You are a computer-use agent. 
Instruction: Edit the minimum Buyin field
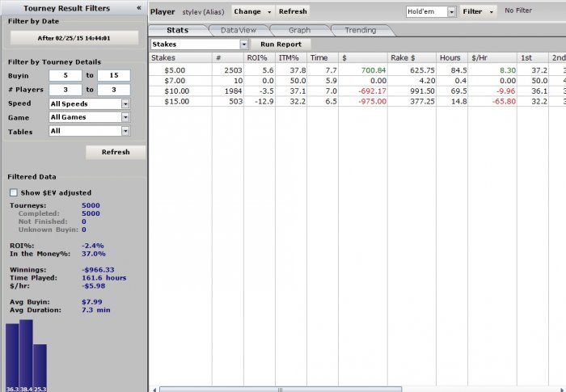(x=65, y=75)
